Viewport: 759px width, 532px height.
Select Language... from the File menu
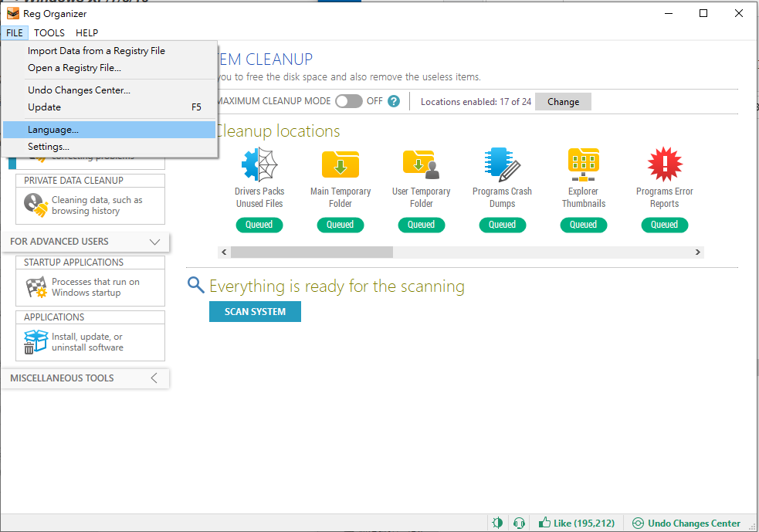53,130
